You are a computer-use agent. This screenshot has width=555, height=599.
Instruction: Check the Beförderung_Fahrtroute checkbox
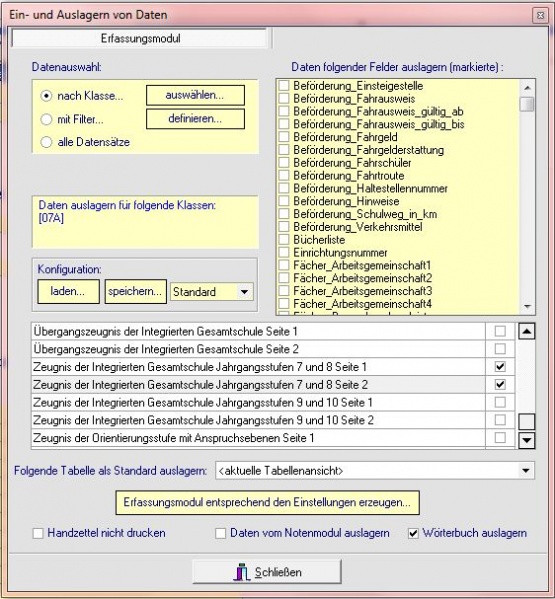point(284,175)
